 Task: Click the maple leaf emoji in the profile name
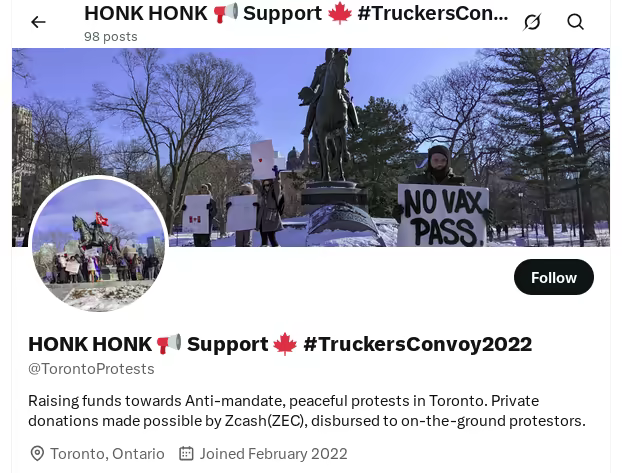[x=285, y=344]
